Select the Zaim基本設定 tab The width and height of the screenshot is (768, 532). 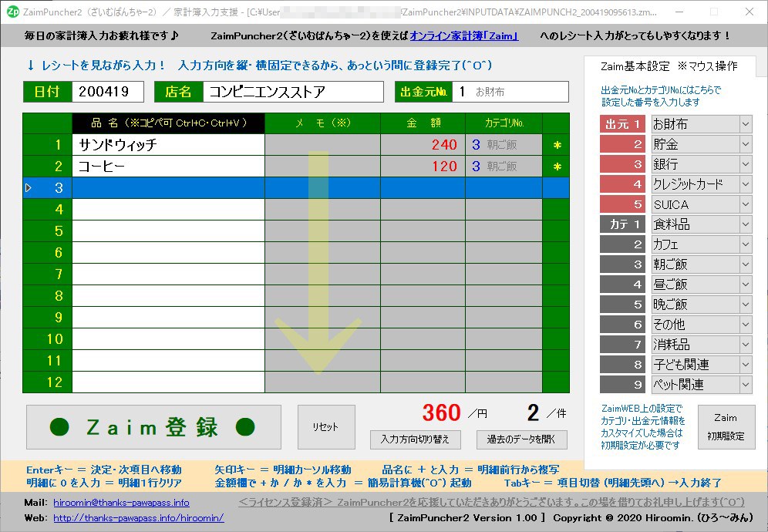click(x=669, y=66)
